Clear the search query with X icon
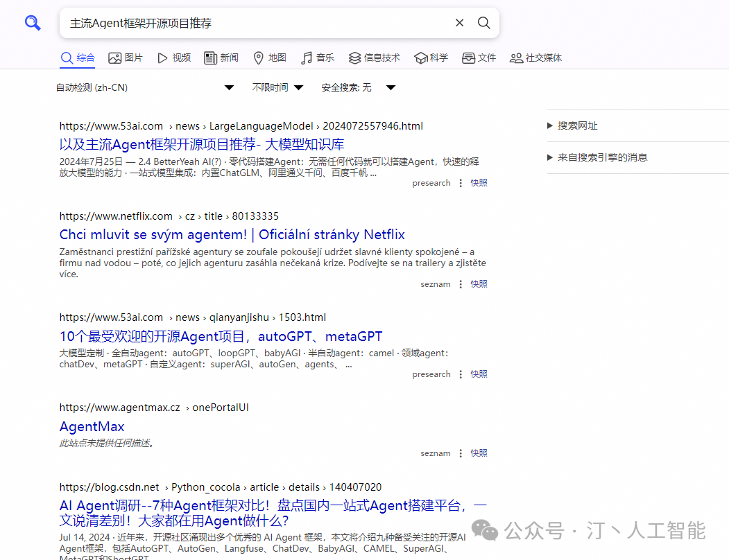 (459, 23)
